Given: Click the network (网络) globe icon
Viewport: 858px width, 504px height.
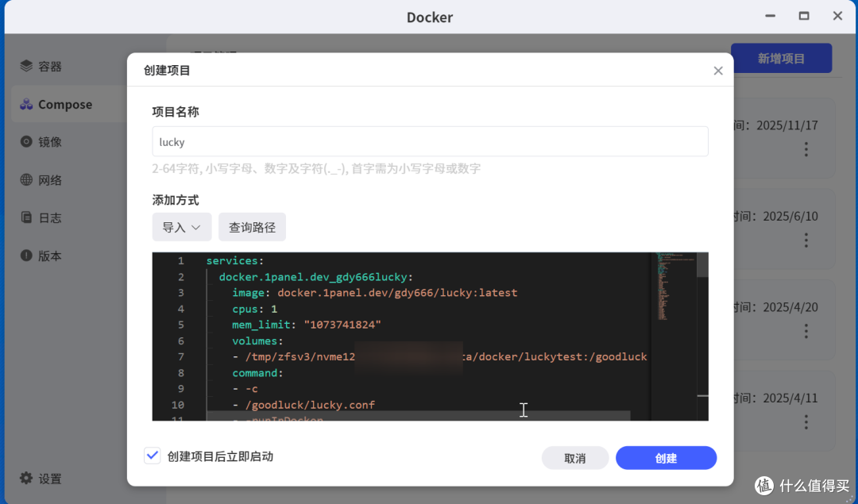Looking at the screenshot, I should (26, 179).
